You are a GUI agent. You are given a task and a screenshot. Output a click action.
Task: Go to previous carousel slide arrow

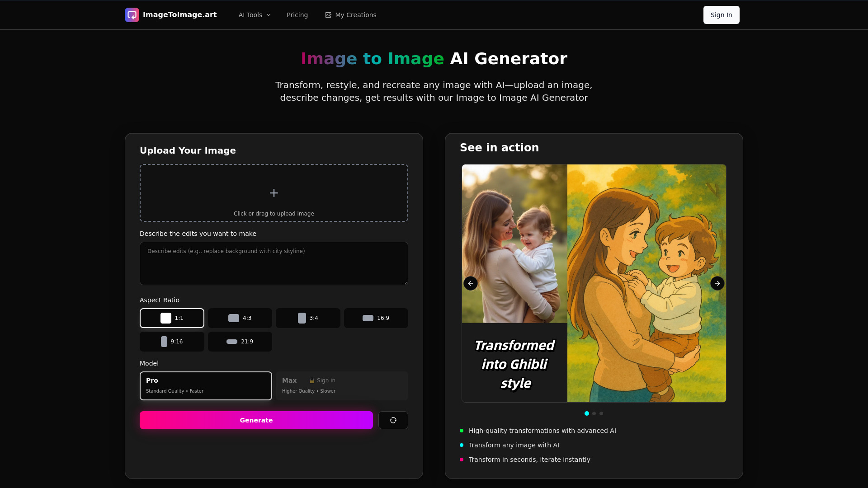(471, 283)
